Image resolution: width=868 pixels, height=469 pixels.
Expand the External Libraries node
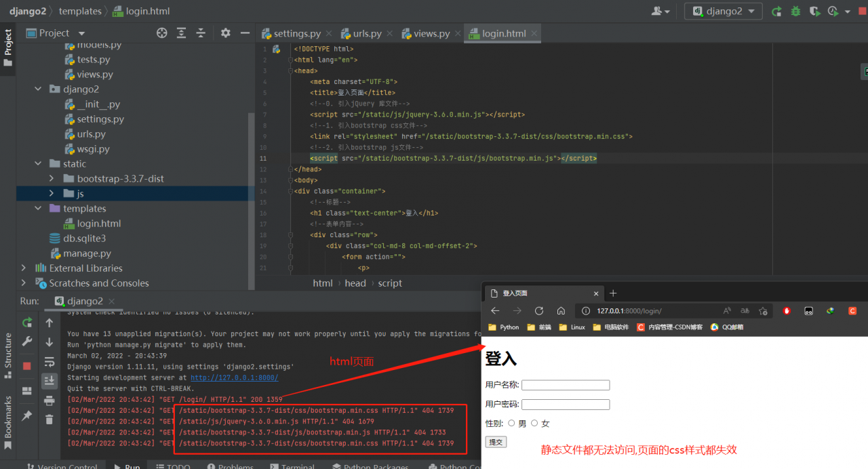pos(24,268)
